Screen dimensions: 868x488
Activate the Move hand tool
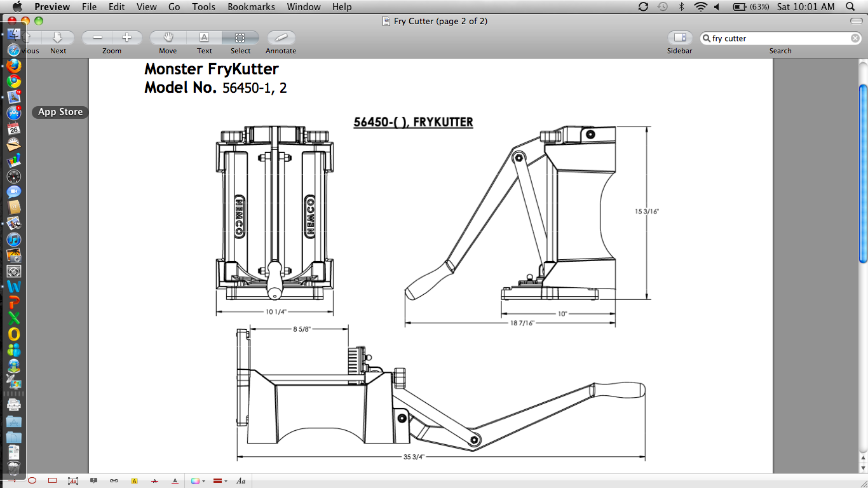[168, 37]
